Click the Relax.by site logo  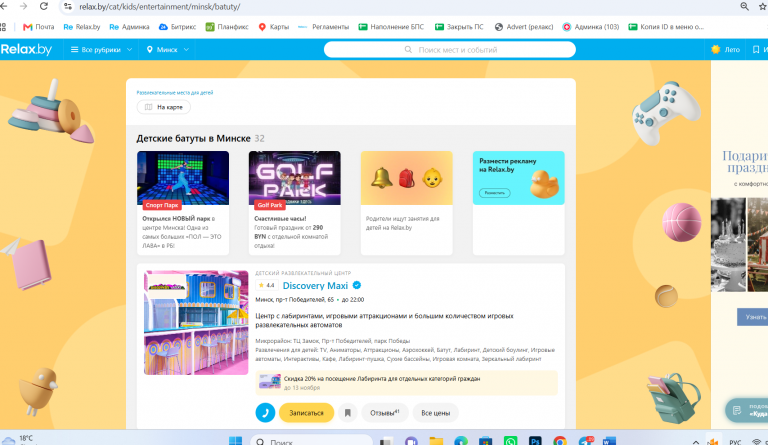tap(26, 49)
